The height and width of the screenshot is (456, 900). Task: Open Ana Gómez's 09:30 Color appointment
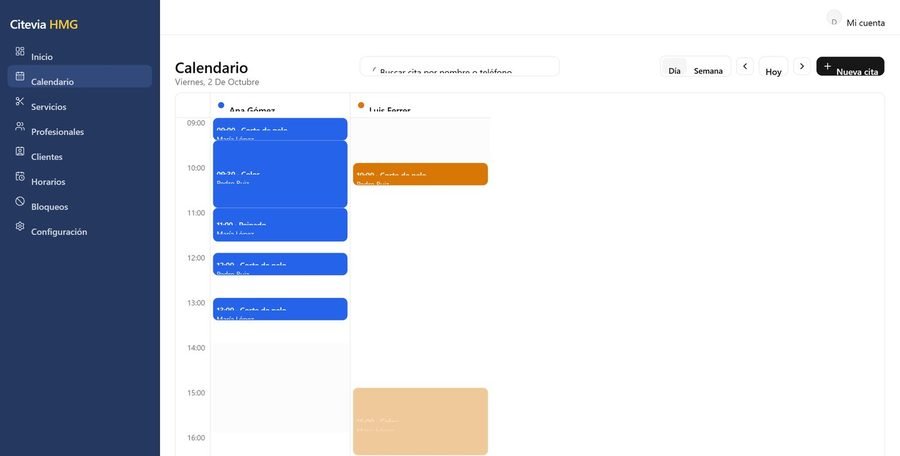(x=280, y=174)
